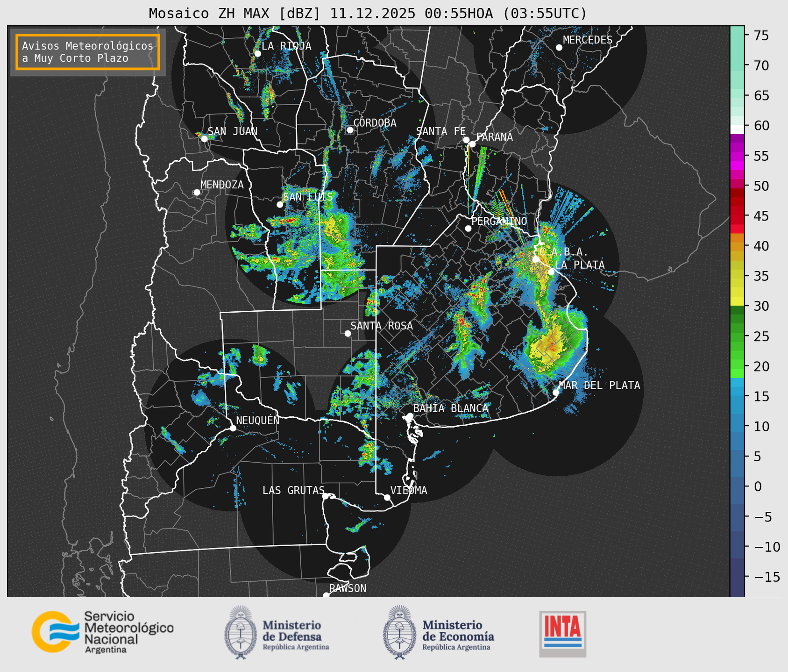Click the MENDOZA label text

point(222,185)
